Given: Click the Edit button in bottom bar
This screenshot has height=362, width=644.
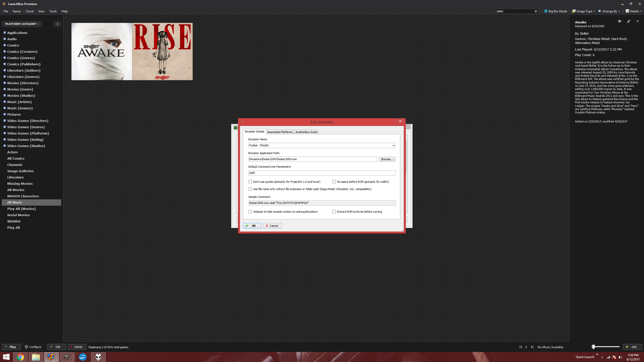Looking at the screenshot, I should [57, 347].
